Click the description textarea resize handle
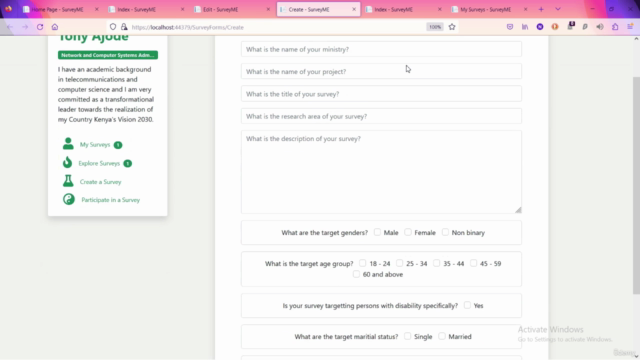Viewport: 640px width, 360px height. (518, 210)
